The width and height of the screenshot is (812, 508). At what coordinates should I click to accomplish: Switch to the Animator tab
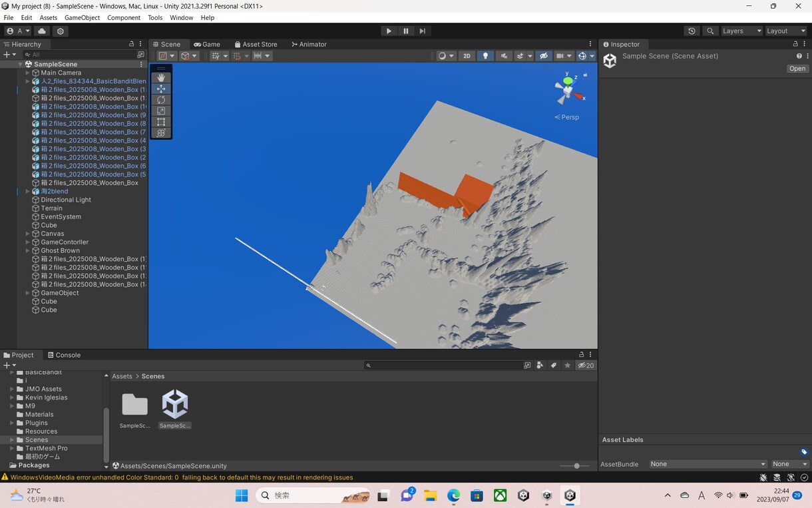click(309, 45)
